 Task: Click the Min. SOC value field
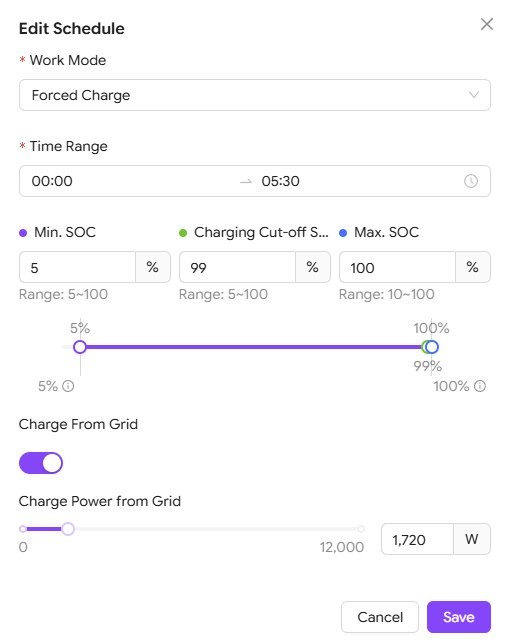tap(78, 267)
